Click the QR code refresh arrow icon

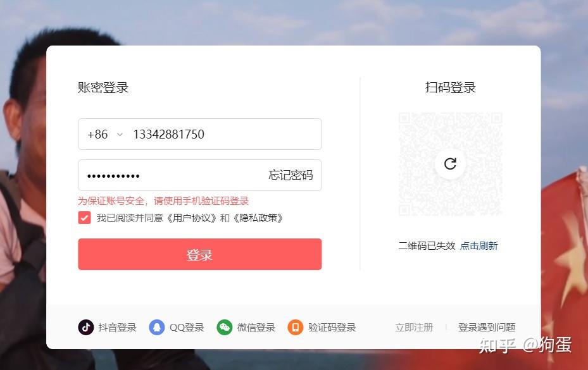(450, 164)
